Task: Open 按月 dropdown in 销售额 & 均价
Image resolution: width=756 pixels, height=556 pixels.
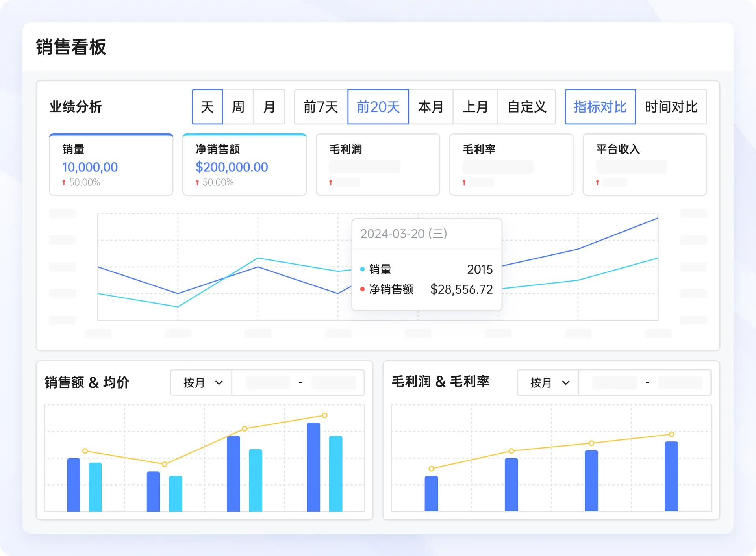Action: tap(201, 382)
